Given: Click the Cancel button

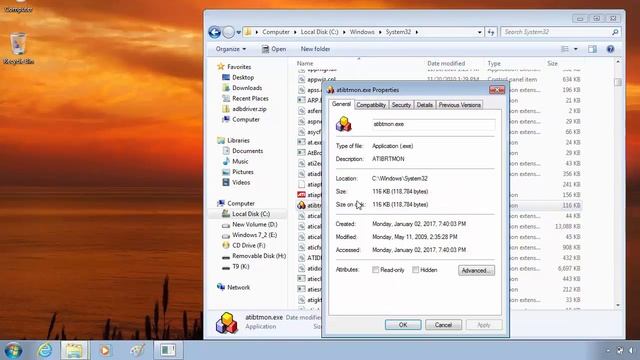Looking at the screenshot, I should click(x=443, y=325).
